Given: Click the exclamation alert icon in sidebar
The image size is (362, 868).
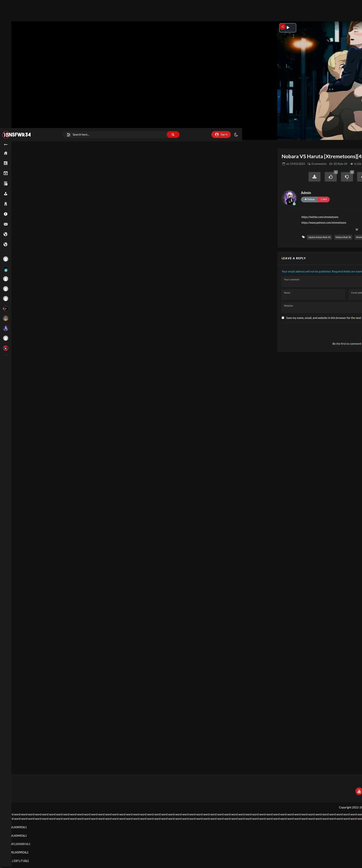Looking at the screenshot, I should pos(5,214).
